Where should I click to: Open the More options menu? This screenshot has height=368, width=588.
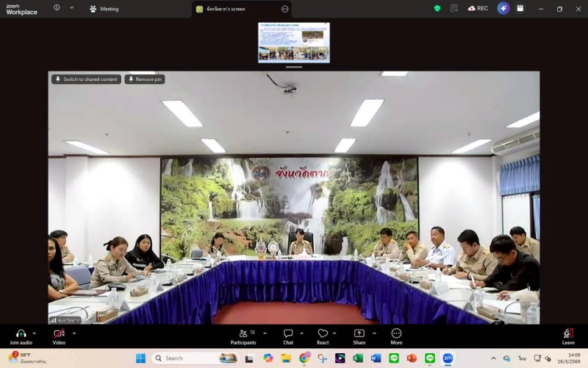pos(396,334)
